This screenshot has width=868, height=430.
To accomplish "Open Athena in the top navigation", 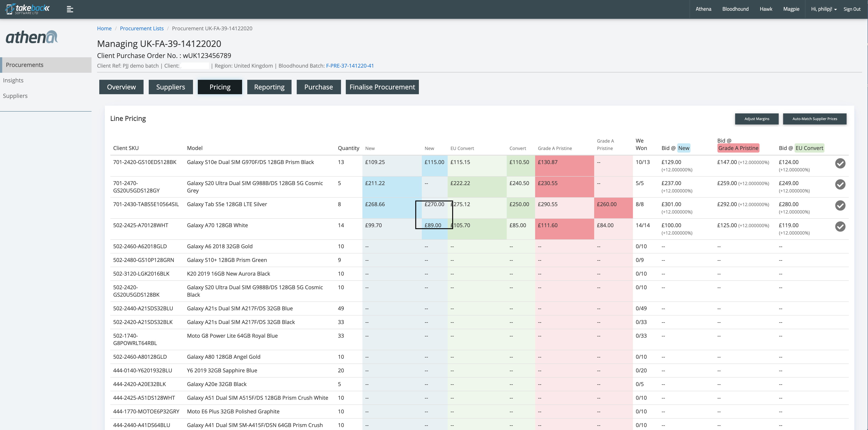I will tap(703, 9).
